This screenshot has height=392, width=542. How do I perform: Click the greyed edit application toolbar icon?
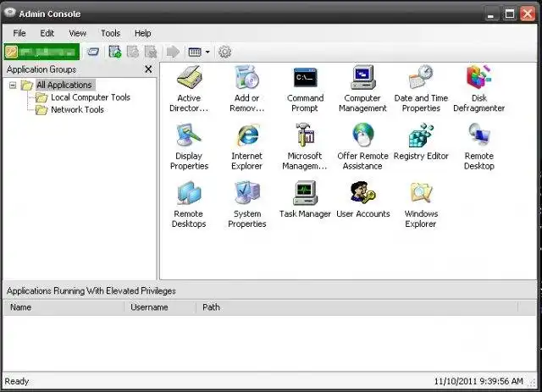click(133, 52)
